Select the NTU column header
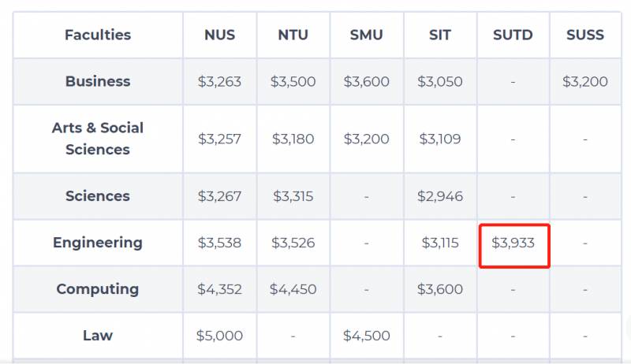This screenshot has height=364, width=631. [x=293, y=35]
